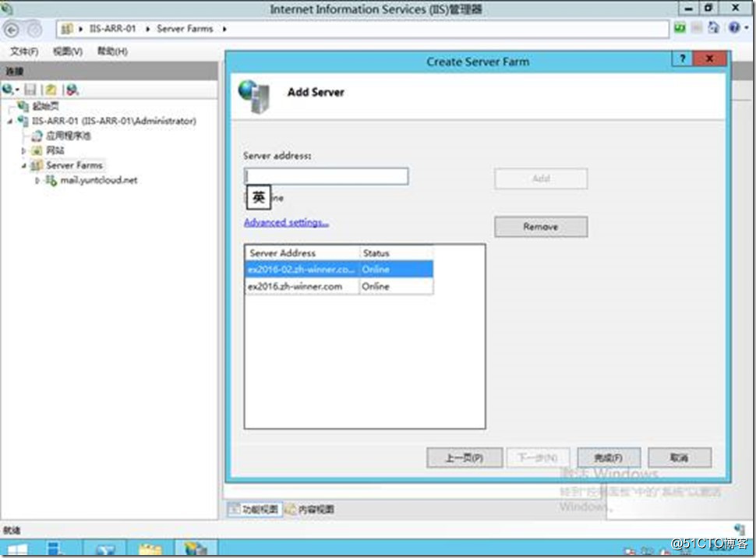Click the IME 英 language indicator
The image size is (756, 558).
point(259,196)
